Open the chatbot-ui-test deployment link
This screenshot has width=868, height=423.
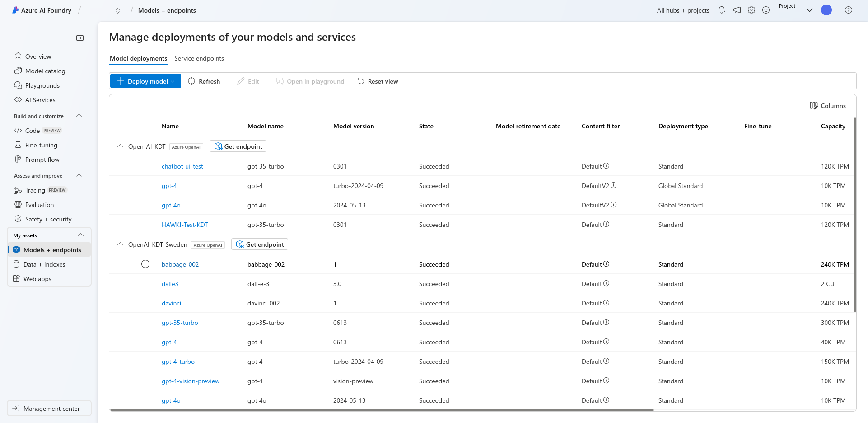pos(182,166)
